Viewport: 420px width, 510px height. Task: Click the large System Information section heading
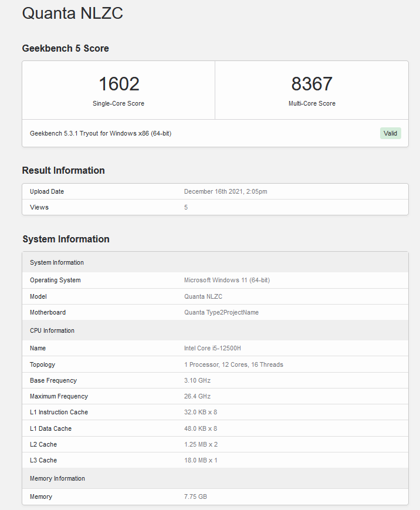(66, 239)
